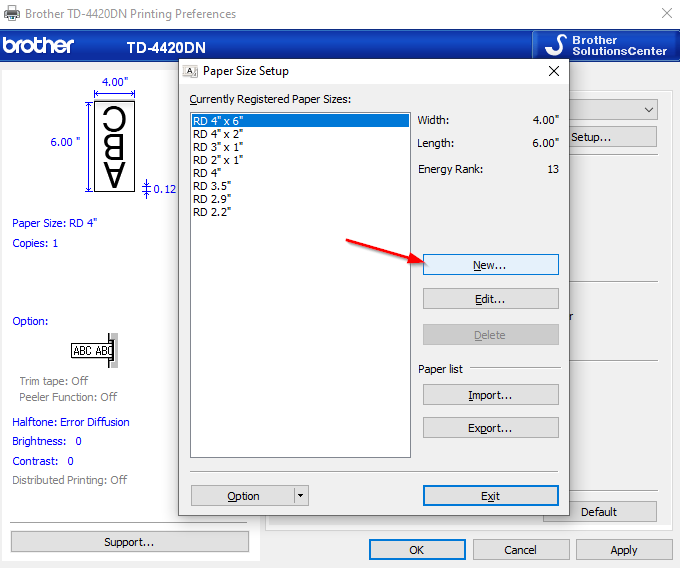680x568 pixels.
Task: Click the Trim tape: Off text
Action: (54, 381)
